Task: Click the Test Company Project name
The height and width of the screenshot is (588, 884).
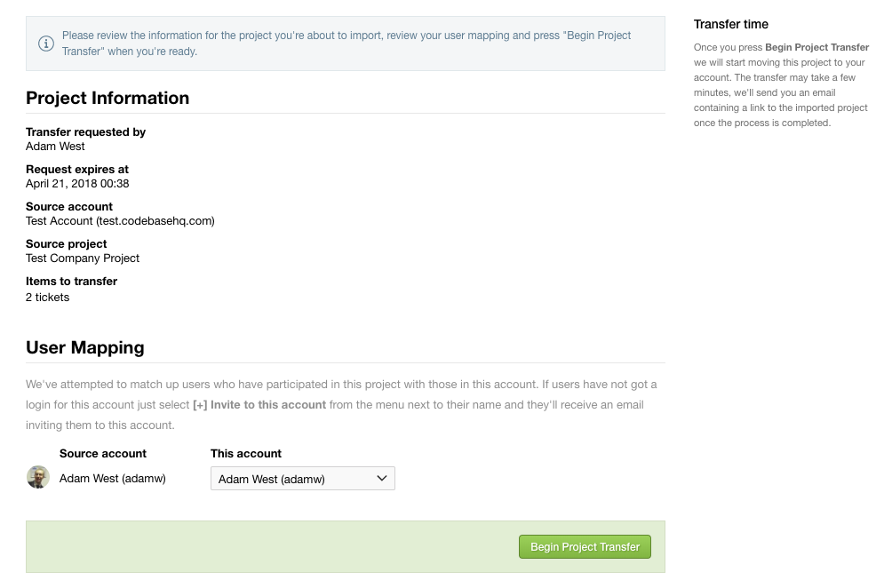Action: coord(83,258)
